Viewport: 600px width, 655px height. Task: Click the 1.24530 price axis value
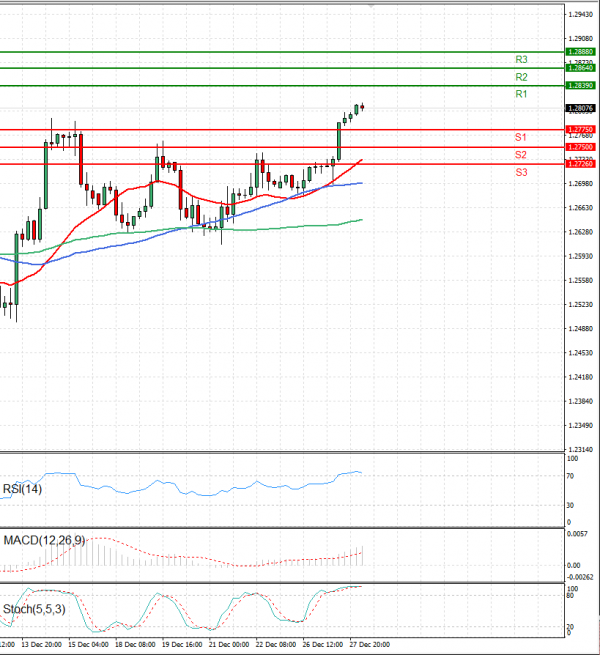tap(581, 353)
